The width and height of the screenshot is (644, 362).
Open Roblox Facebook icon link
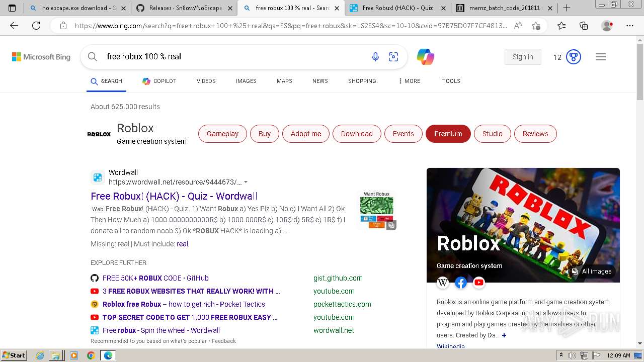pos(461,283)
